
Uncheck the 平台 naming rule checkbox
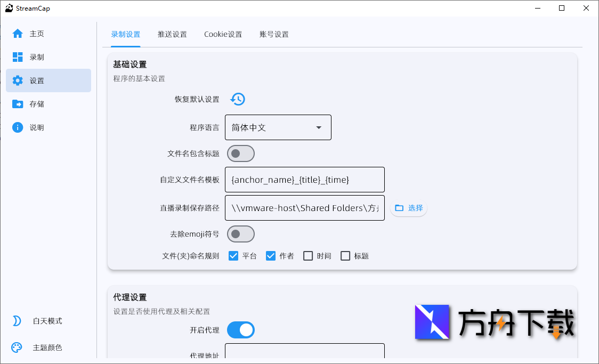pyautogui.click(x=233, y=256)
